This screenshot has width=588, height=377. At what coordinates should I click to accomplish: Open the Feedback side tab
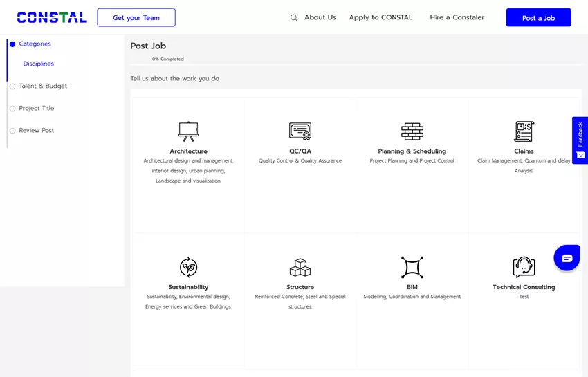[x=580, y=140]
